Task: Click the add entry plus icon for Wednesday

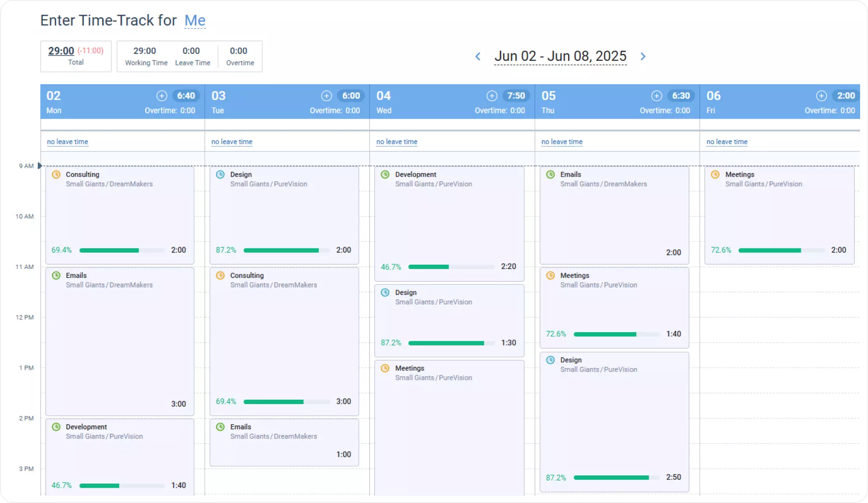Action: tap(491, 96)
